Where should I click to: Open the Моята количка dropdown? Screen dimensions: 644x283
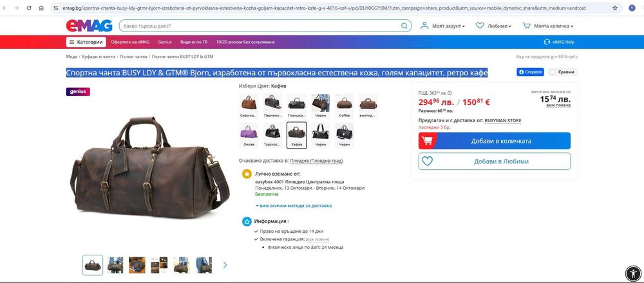coord(548,26)
